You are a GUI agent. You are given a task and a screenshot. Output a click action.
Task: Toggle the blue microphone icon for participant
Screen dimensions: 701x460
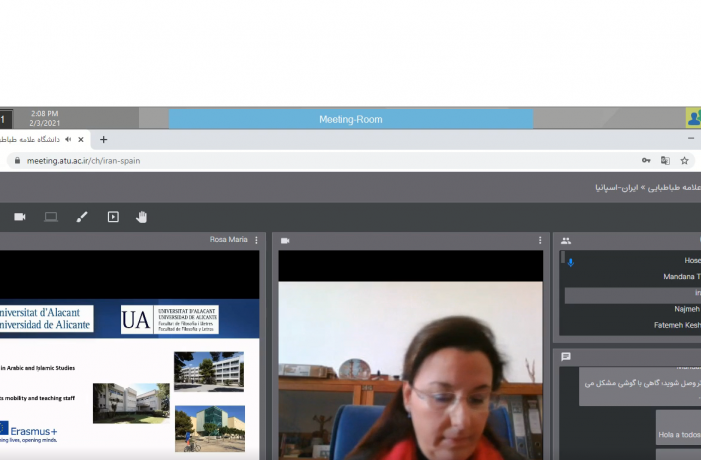570,262
